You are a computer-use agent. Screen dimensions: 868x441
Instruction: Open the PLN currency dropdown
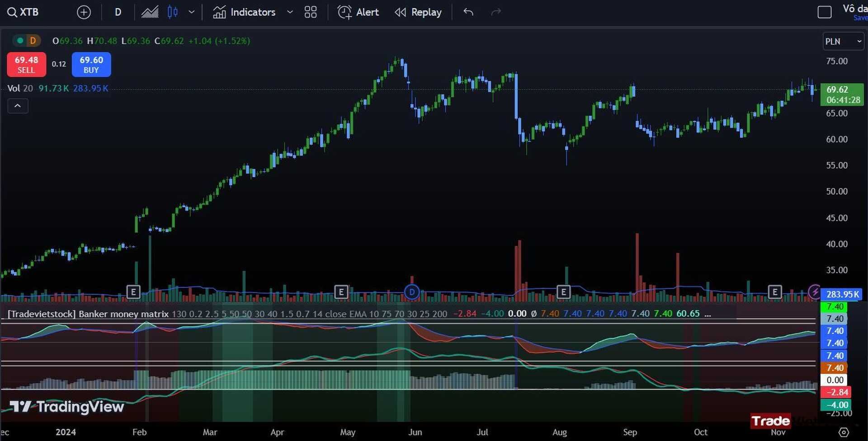tap(843, 41)
